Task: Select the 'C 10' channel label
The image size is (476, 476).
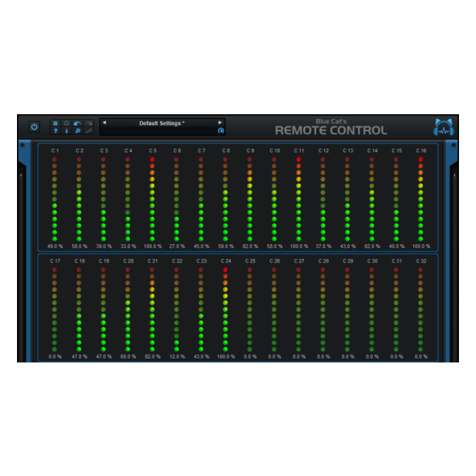Action: 275,150
